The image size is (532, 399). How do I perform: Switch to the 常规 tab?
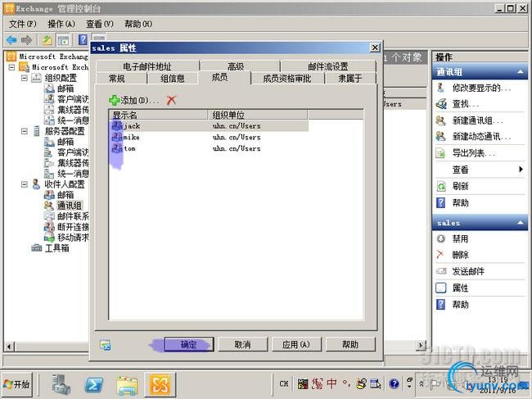[117, 79]
